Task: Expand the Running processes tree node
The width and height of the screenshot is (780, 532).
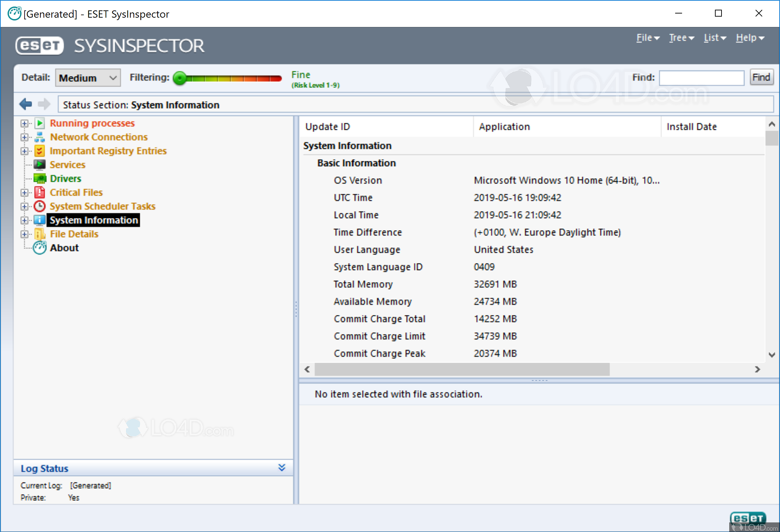Action: tap(24, 123)
